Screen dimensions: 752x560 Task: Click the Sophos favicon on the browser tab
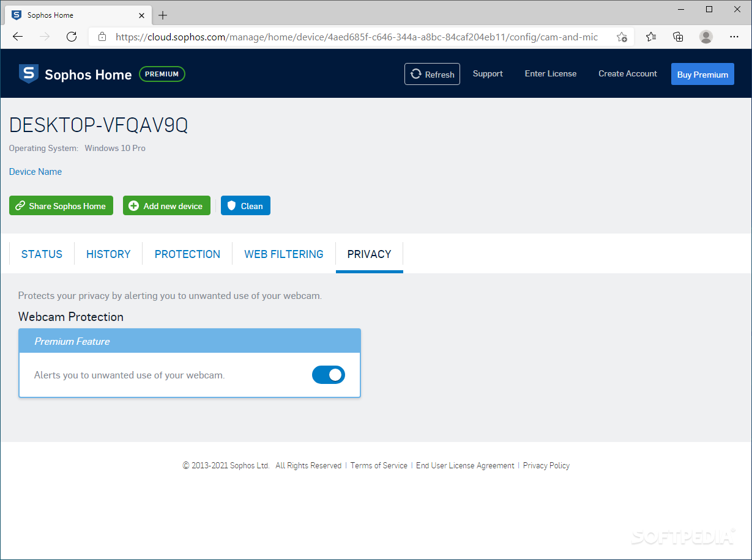[17, 15]
